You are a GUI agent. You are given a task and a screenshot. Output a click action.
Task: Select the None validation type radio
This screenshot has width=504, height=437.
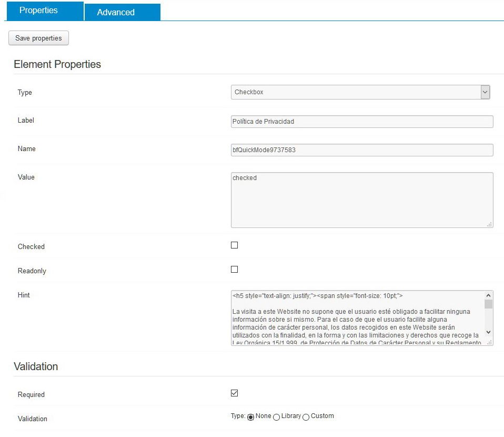[x=251, y=417]
